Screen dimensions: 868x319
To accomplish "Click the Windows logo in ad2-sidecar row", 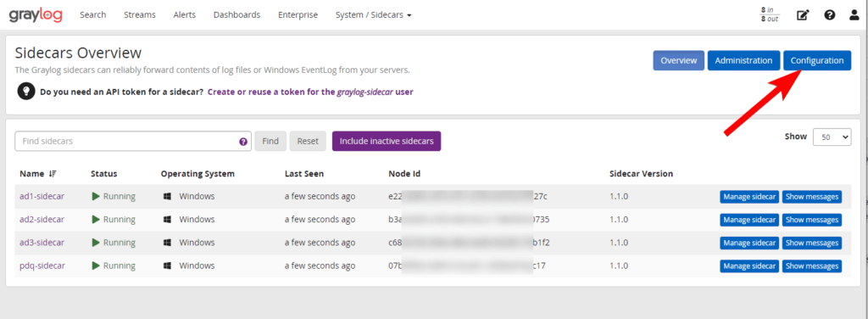I will (167, 219).
